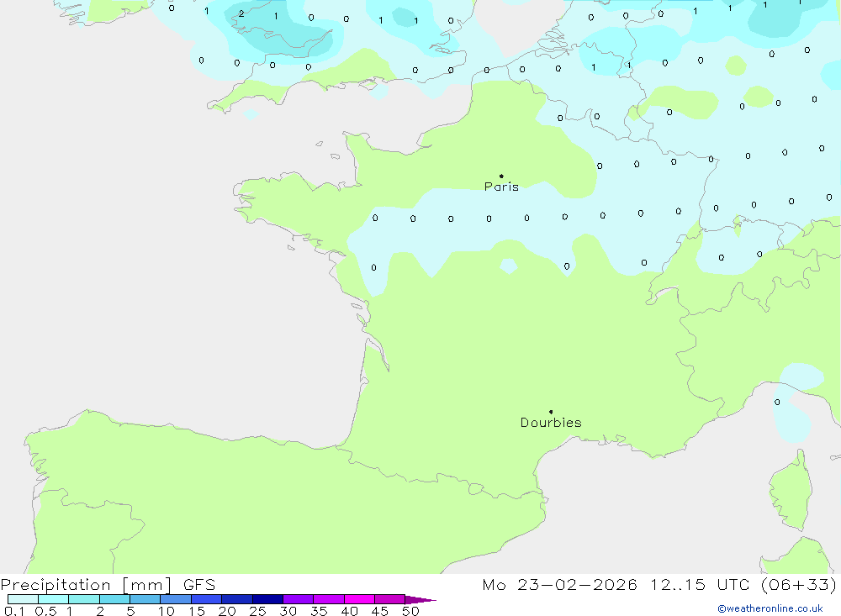The height and width of the screenshot is (616, 841).
Task: Pick the 45–50 mm legend swatch
Action: pyautogui.click(x=389, y=599)
